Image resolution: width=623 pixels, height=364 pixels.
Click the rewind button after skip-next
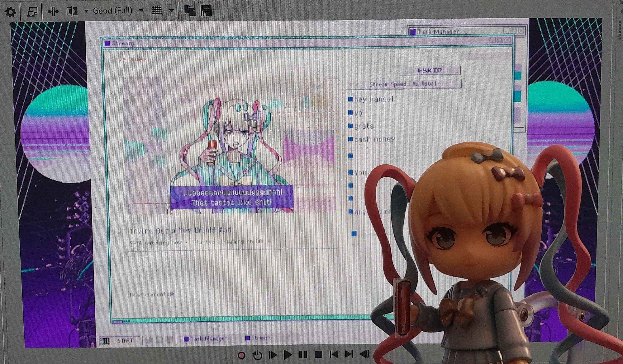pyautogui.click(x=364, y=354)
